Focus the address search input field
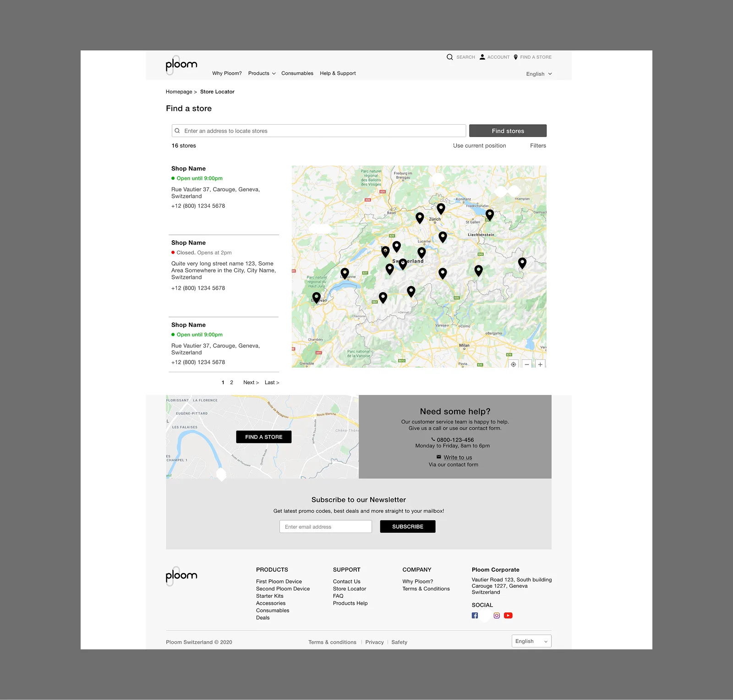This screenshot has width=733, height=700. [319, 131]
